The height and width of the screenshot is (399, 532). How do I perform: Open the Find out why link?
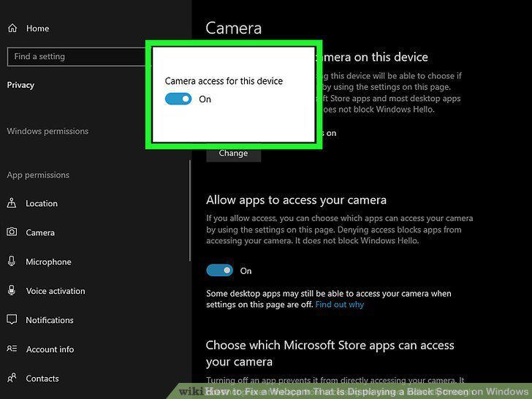[x=340, y=304]
